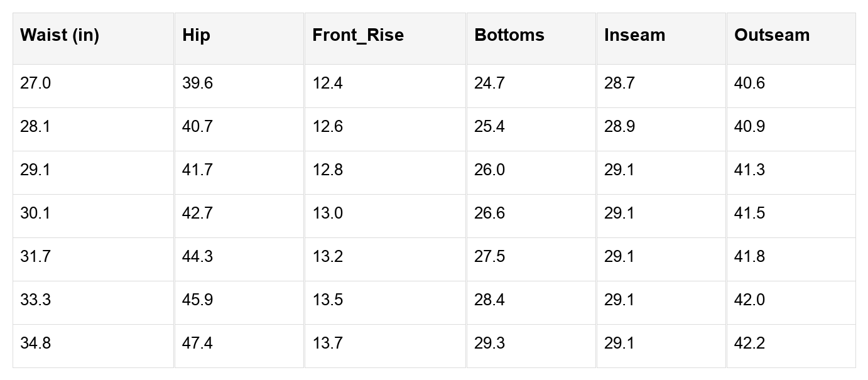Select the bottoms cell 24.7
This screenshot has height=380, width=868.
pos(489,84)
